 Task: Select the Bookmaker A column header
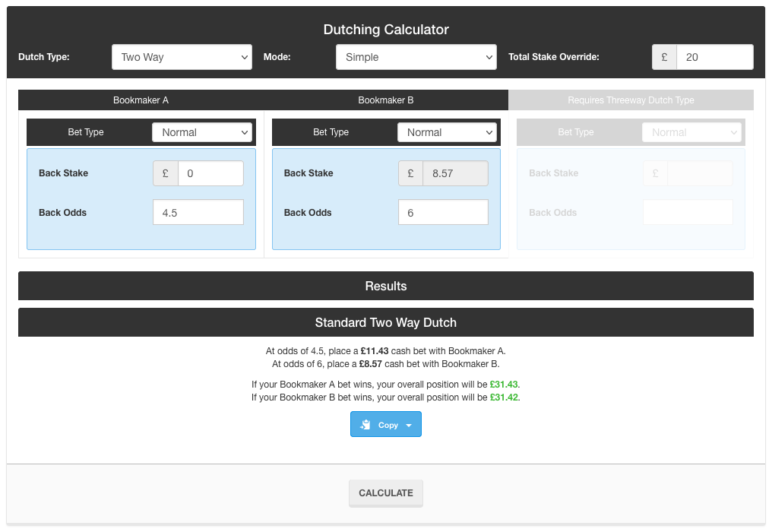(x=141, y=100)
